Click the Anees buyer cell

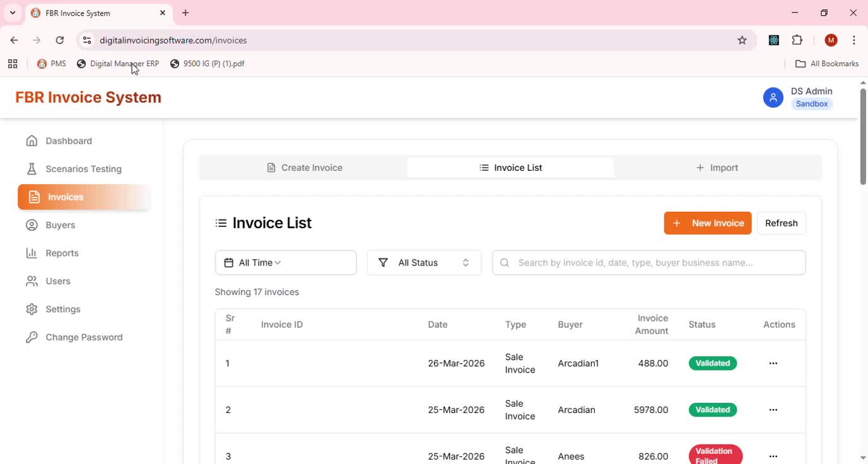(571, 456)
